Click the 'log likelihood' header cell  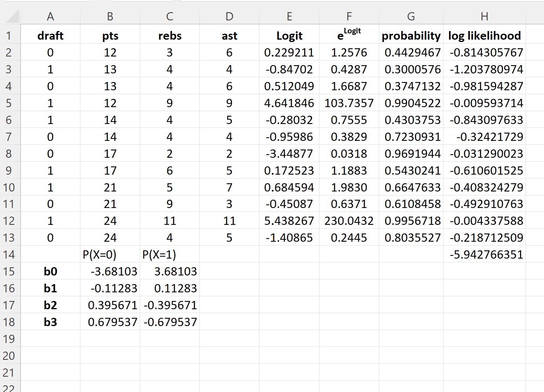pyautogui.click(x=485, y=35)
